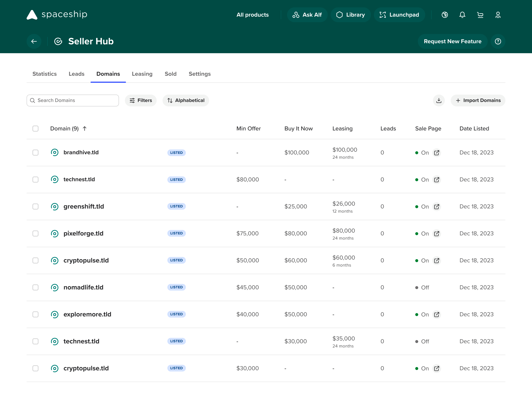Toggle Domain column sort arrow
Screen dimensions: 532x399
85,129
